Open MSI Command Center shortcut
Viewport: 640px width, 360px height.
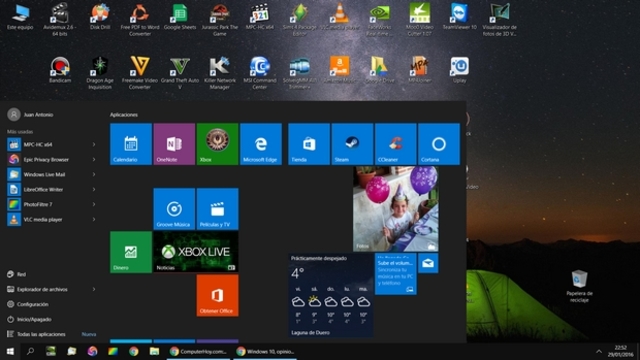tap(260, 73)
